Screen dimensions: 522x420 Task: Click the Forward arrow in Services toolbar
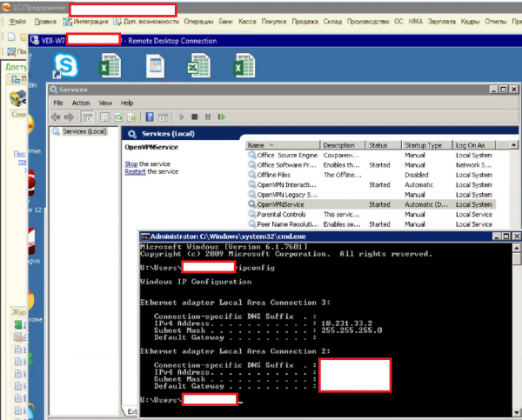pyautogui.click(x=69, y=117)
